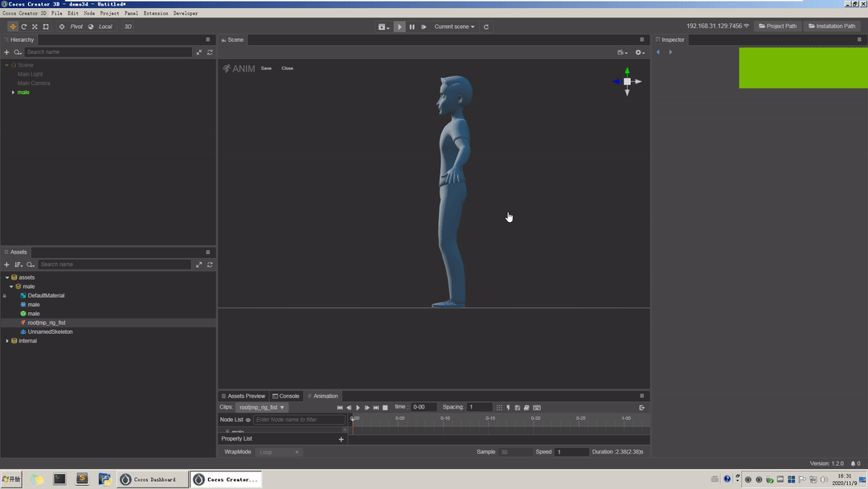
Task: Open the Extension menu
Action: tap(156, 14)
